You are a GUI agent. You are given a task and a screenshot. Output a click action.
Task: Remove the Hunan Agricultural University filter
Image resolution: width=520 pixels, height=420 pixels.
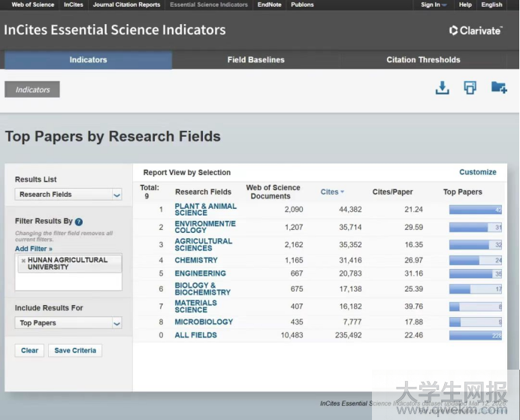coord(23,260)
